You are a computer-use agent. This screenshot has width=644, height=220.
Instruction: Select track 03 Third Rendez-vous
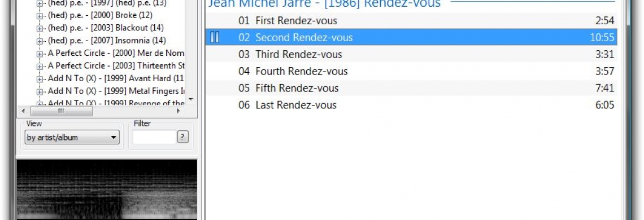tap(411, 54)
